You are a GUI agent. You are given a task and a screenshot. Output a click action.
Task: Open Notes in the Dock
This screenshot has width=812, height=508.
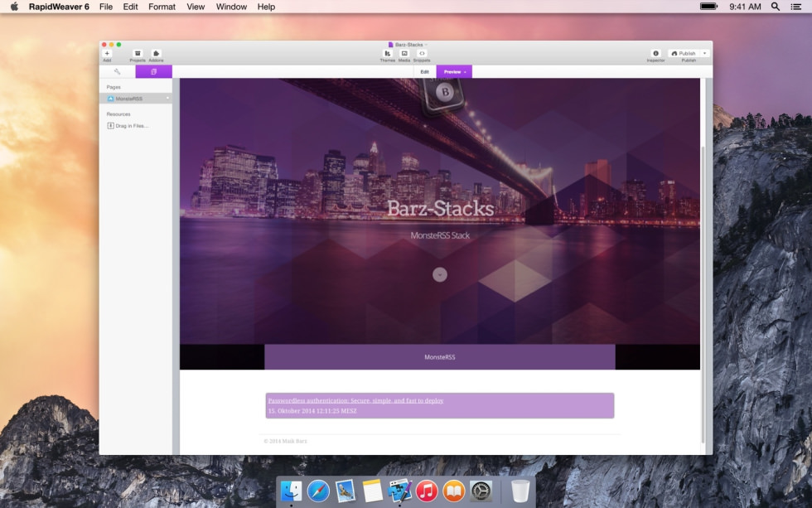372,491
